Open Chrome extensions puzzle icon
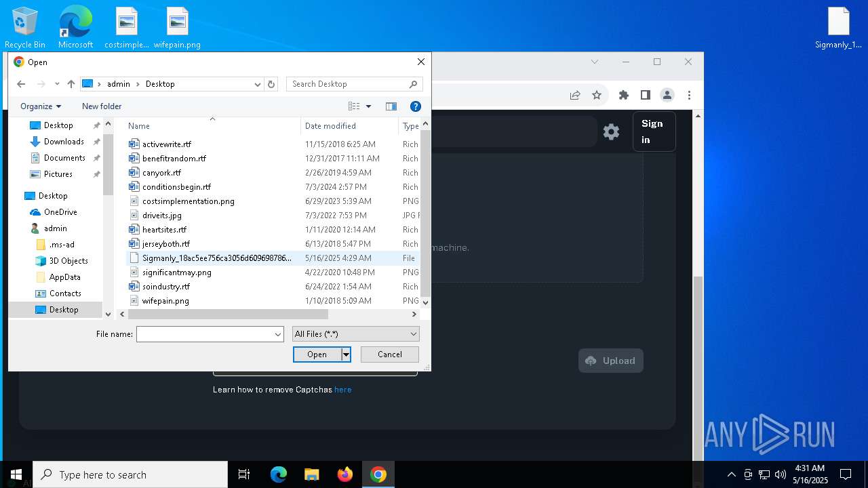868x488 pixels. point(624,96)
